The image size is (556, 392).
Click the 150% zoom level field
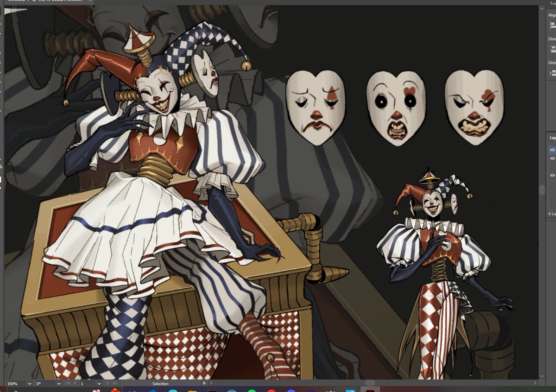click(16, 384)
